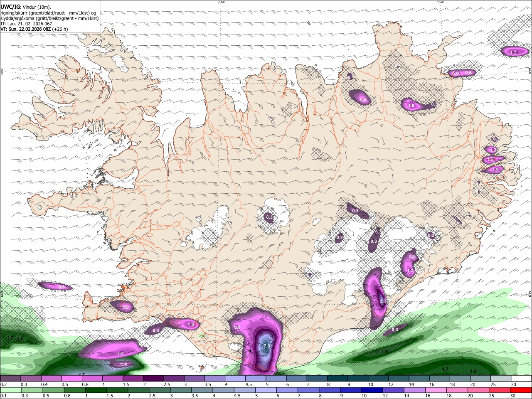532x399 pixels.
Task: Click '1.5' value in the East Fjords
Action: (490, 159)
